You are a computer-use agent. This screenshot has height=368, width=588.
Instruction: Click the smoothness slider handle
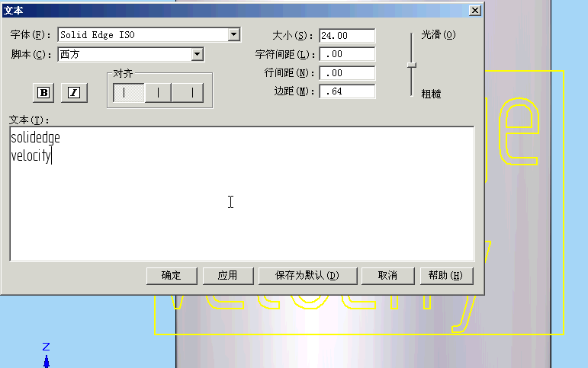[x=412, y=66]
